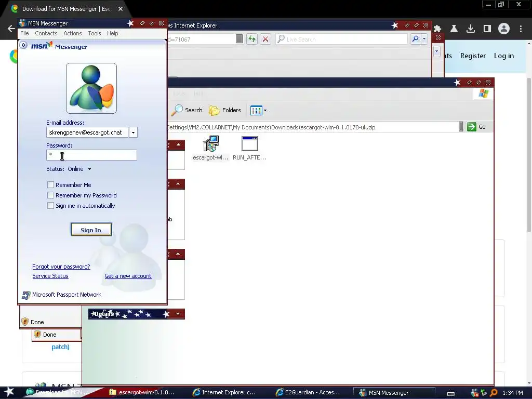Click the MSN Messenger title bar icon
The width and height of the screenshot is (532, 399).
coord(23,23)
